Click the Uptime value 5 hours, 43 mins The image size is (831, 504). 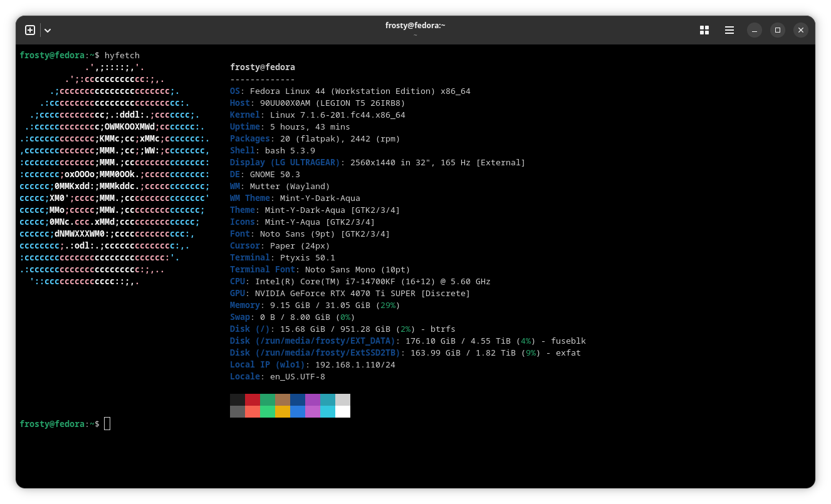310,126
